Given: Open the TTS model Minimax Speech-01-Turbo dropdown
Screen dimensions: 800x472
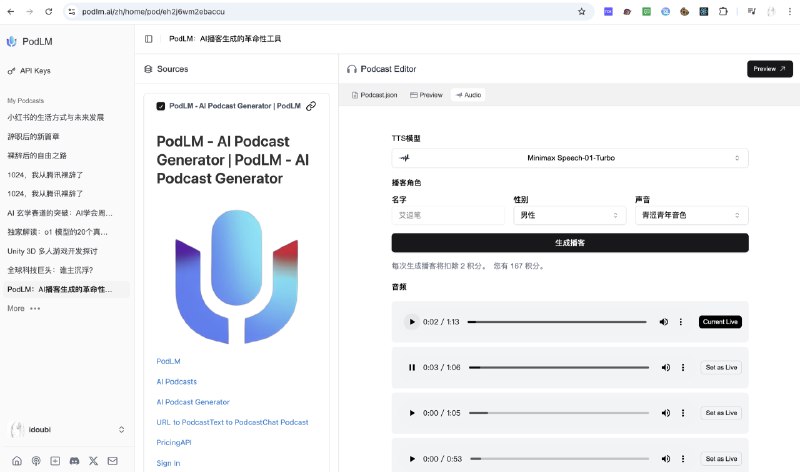Looking at the screenshot, I should (570, 158).
